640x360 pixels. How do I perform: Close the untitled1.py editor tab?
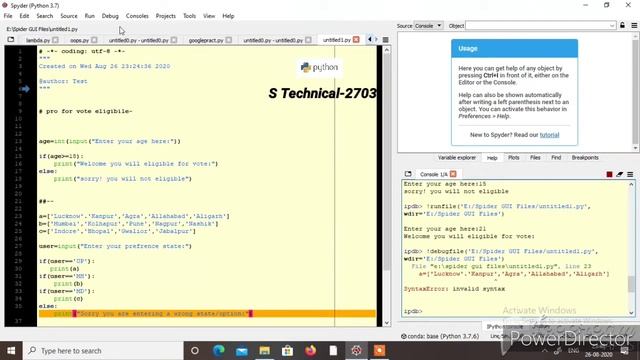pos(356,40)
